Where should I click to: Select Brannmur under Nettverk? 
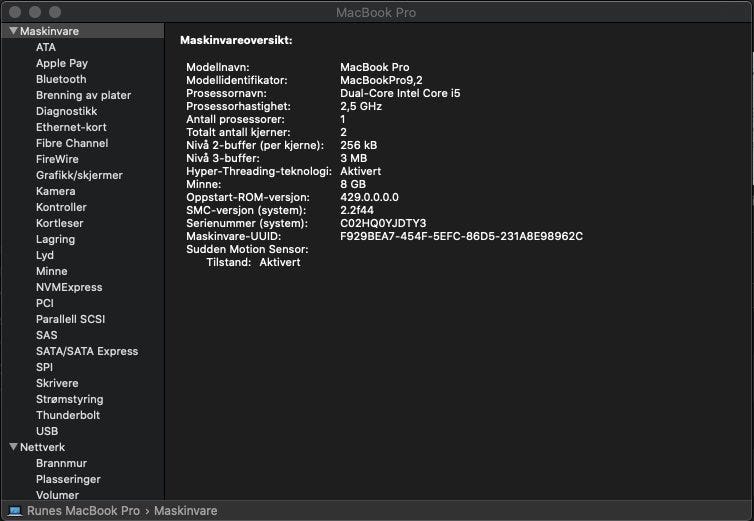click(x=62, y=463)
